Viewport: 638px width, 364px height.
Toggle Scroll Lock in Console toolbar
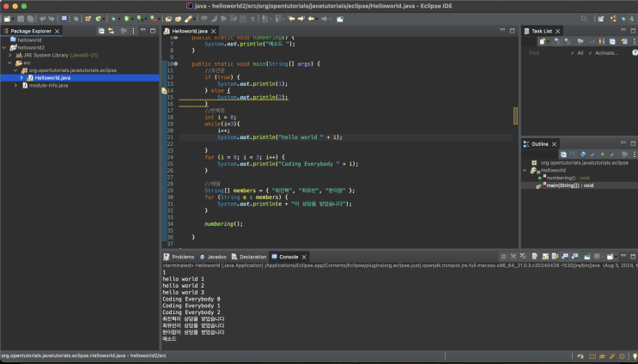(x=544, y=256)
